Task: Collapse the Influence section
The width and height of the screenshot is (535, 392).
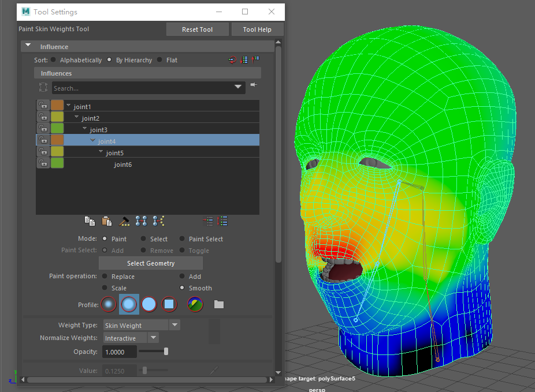Action: tap(27, 46)
